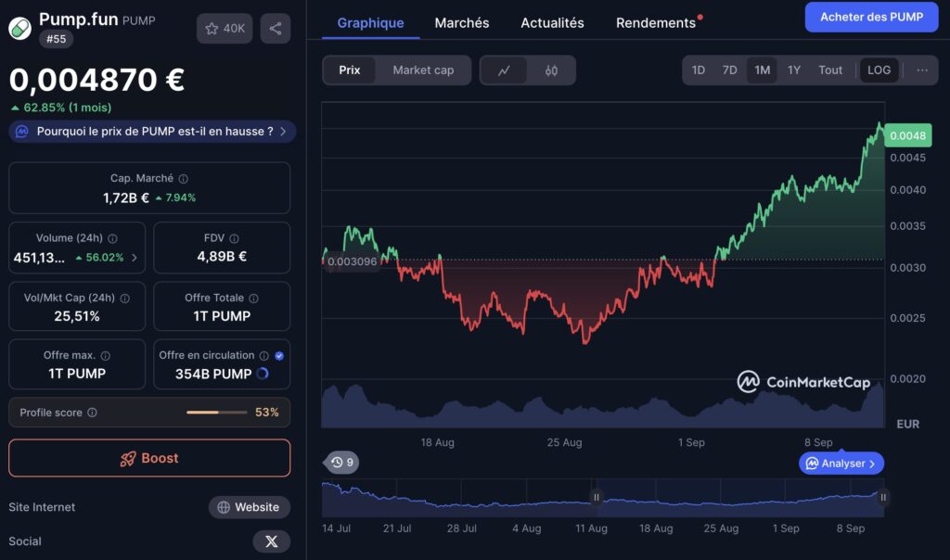The image size is (950, 560).
Task: Open the Marchés tab
Action: point(462,23)
